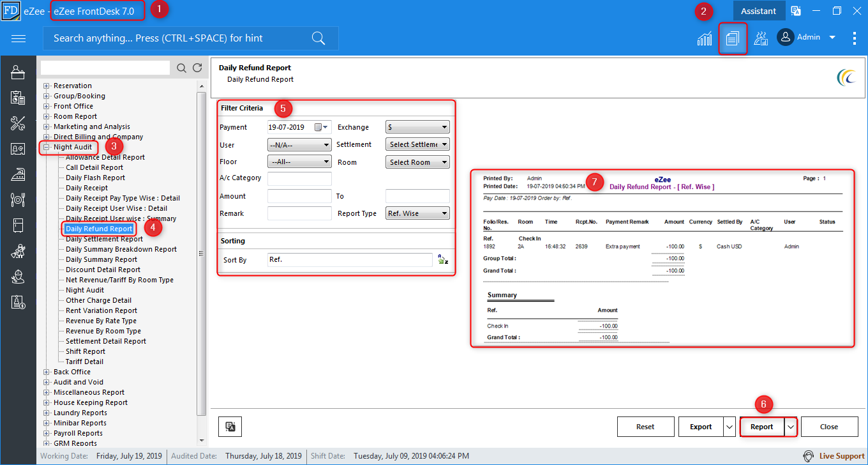Viewport: 868px width, 465px height.
Task: Expand the Front Office tree node
Action: click(46, 106)
